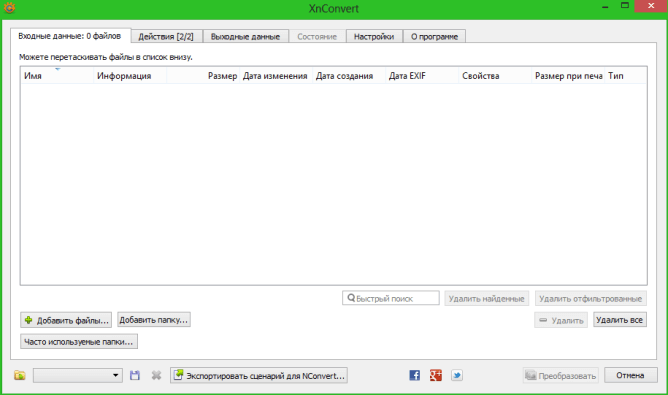This screenshot has width=668, height=395.
Task: Click the XnConvert app icon in the title bar
Action: (9, 7)
